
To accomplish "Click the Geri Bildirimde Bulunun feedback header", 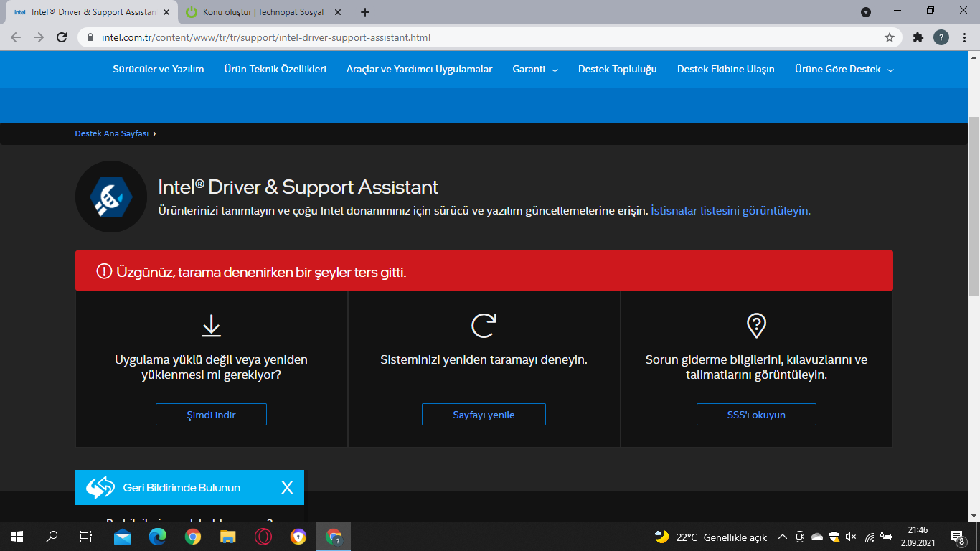I will [x=189, y=488].
